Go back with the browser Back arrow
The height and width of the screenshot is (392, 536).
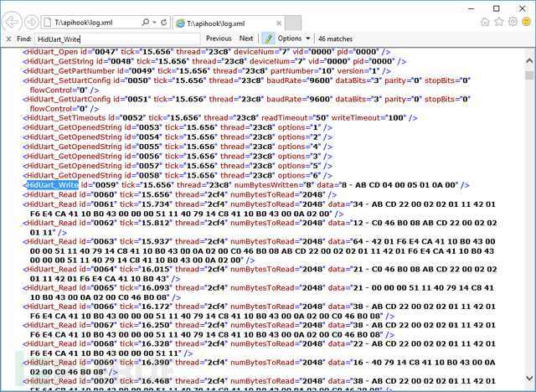[x=13, y=23]
